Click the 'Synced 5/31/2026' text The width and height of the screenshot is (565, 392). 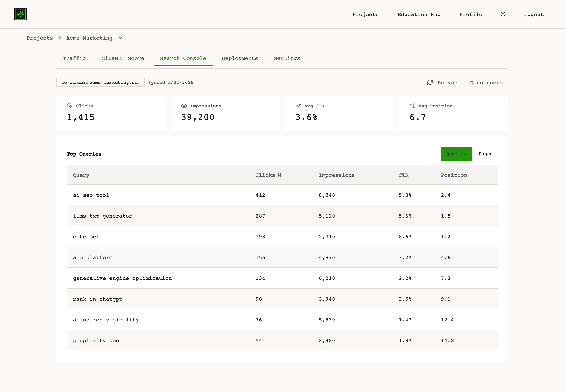[x=171, y=83]
